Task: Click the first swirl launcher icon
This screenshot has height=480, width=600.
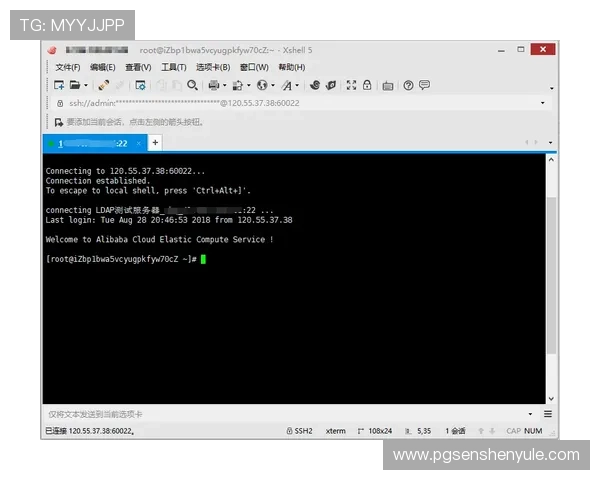Action: [x=315, y=85]
